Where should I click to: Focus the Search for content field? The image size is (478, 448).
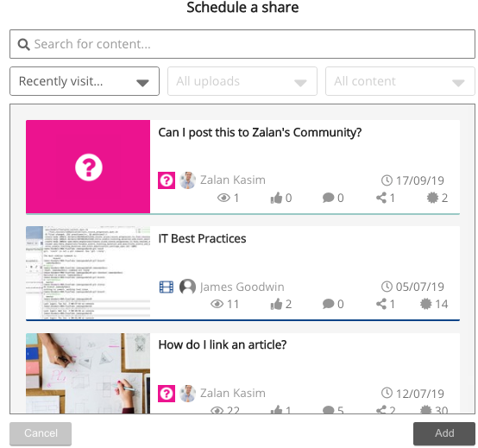242,44
